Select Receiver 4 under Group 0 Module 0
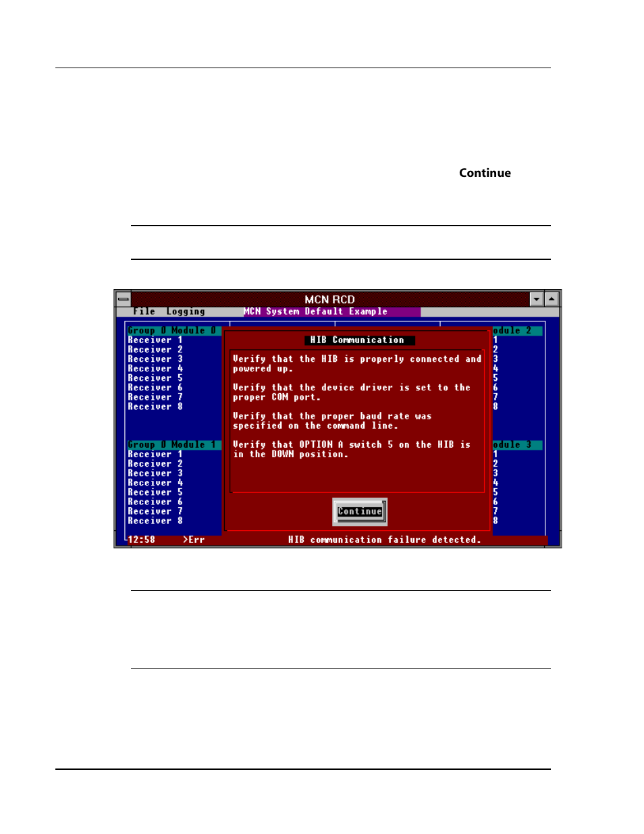The image size is (644, 834). [155, 369]
